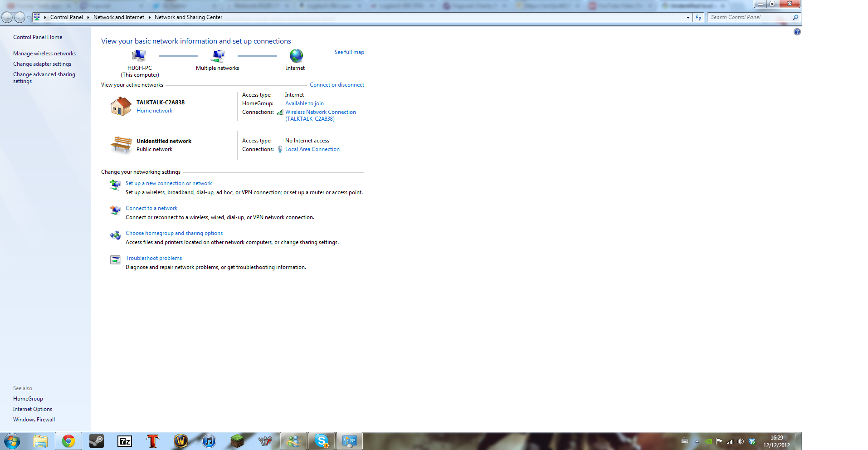Open HomeGroup under See also
The width and height of the screenshot is (868, 450).
tap(28, 399)
